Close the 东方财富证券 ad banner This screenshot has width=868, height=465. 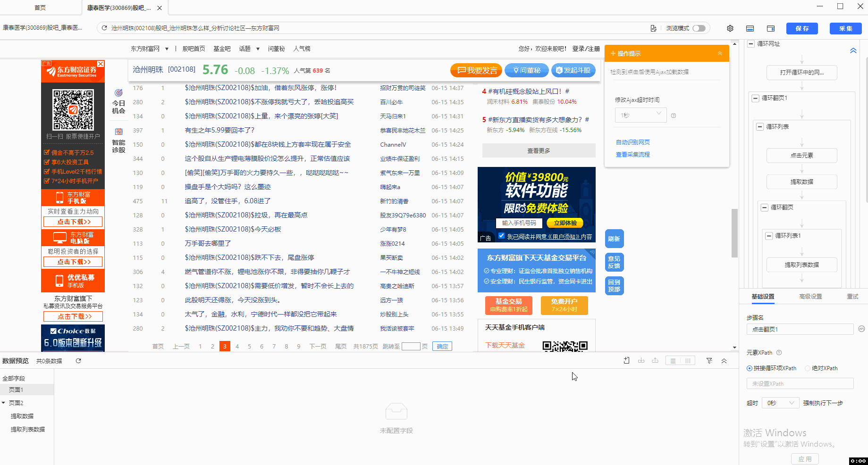tap(101, 64)
